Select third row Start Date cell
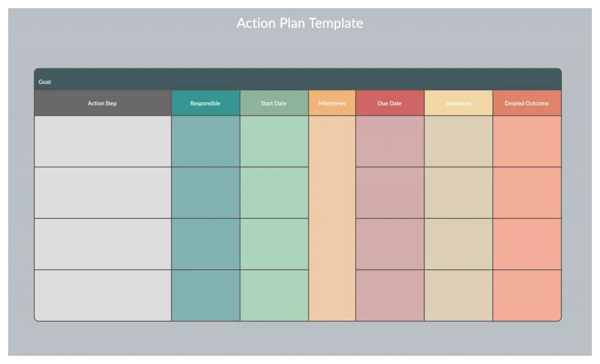The height and width of the screenshot is (364, 600). [x=274, y=244]
